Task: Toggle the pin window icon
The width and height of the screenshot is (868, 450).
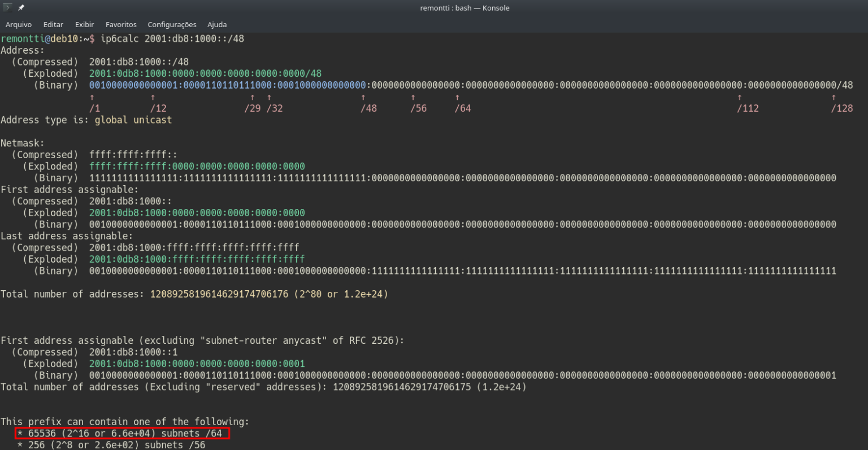Action: point(21,8)
